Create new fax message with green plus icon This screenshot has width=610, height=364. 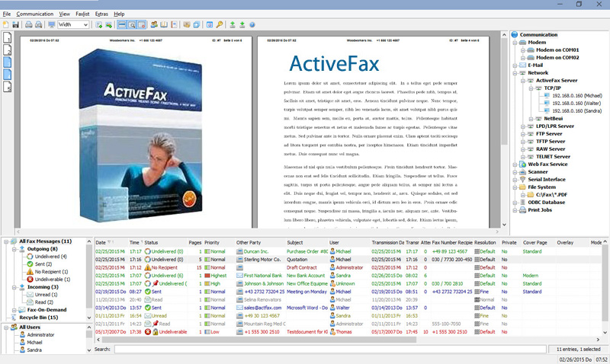[x=99, y=24]
